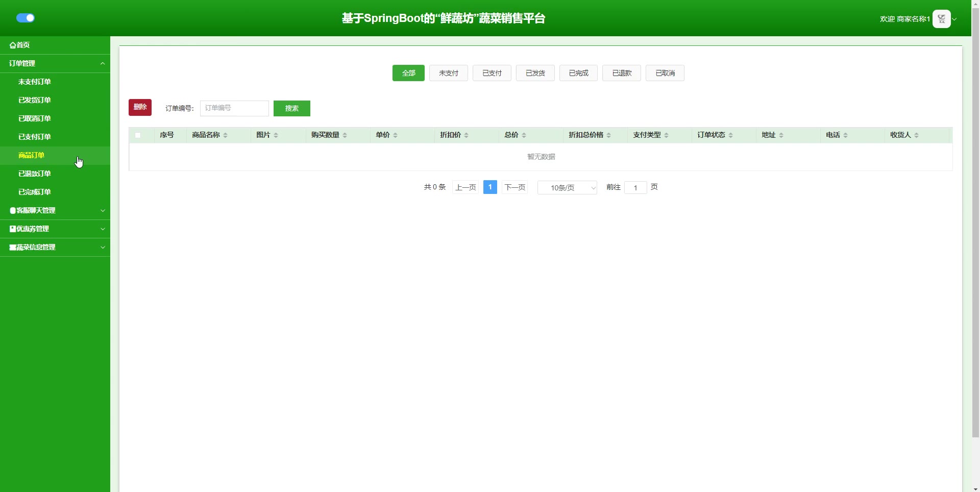Click the merchant avatar icon
The image size is (980, 492).
pyautogui.click(x=941, y=19)
